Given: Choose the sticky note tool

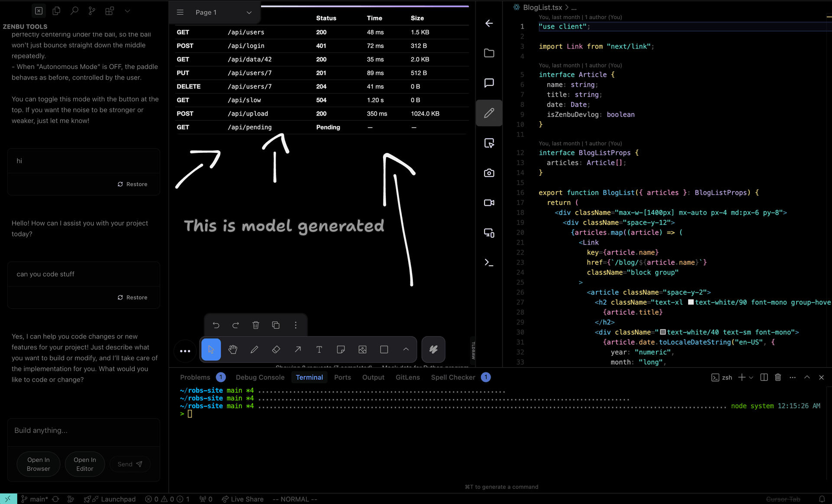Looking at the screenshot, I should pyautogui.click(x=341, y=349).
